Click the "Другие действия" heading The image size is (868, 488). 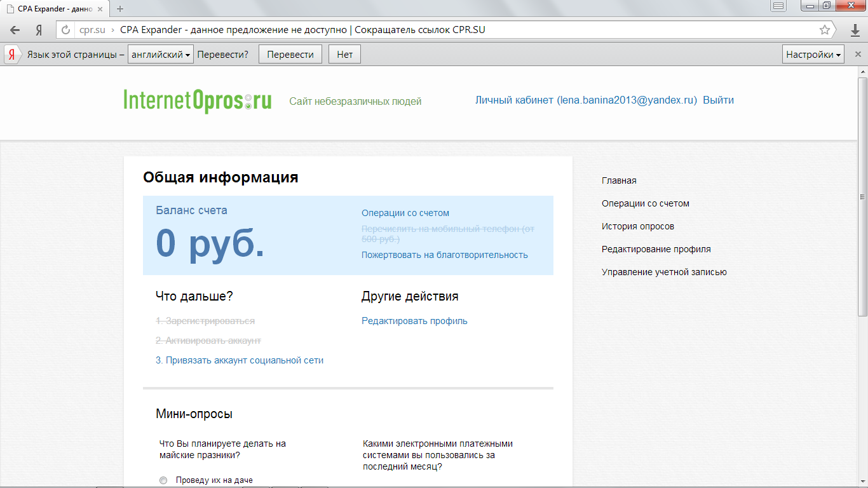410,297
